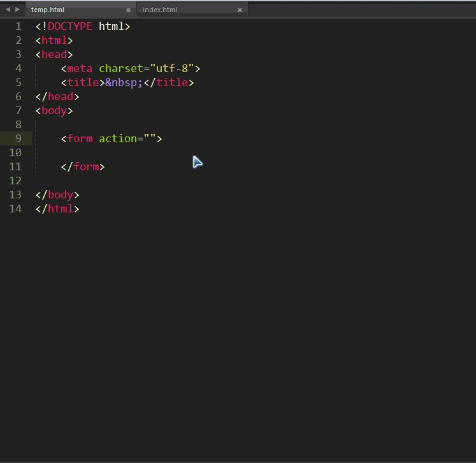
Task: Click the previous tab left arrow
Action: click(x=7, y=10)
